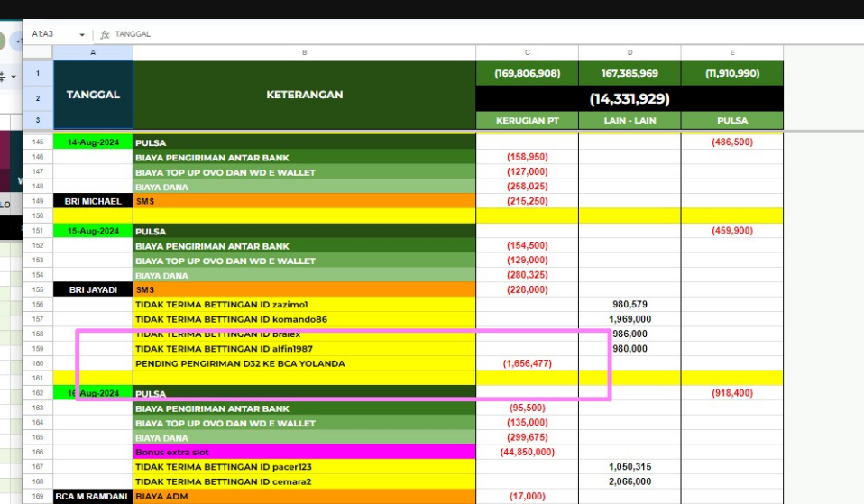Screen dimensions: 864x504
Task: Click PENDING PENGIRIMAN D32 KE BCA YOLANDA
Action: click(x=304, y=363)
